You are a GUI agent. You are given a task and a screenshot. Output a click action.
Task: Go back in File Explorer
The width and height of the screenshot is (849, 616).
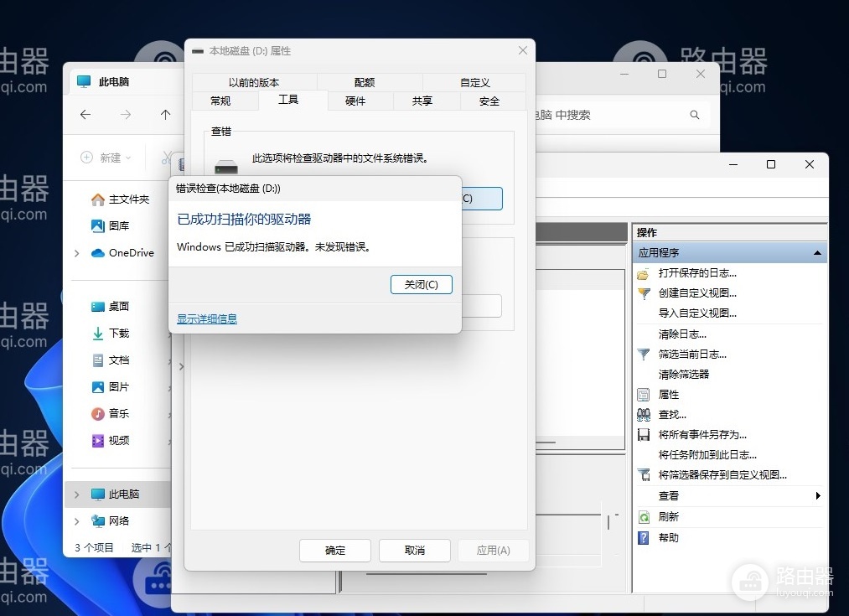(x=85, y=115)
